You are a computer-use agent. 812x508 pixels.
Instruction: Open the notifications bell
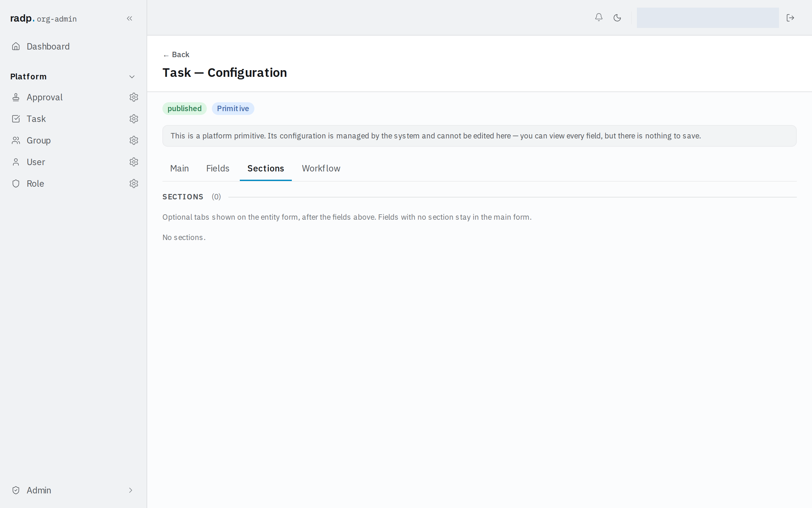(599, 17)
